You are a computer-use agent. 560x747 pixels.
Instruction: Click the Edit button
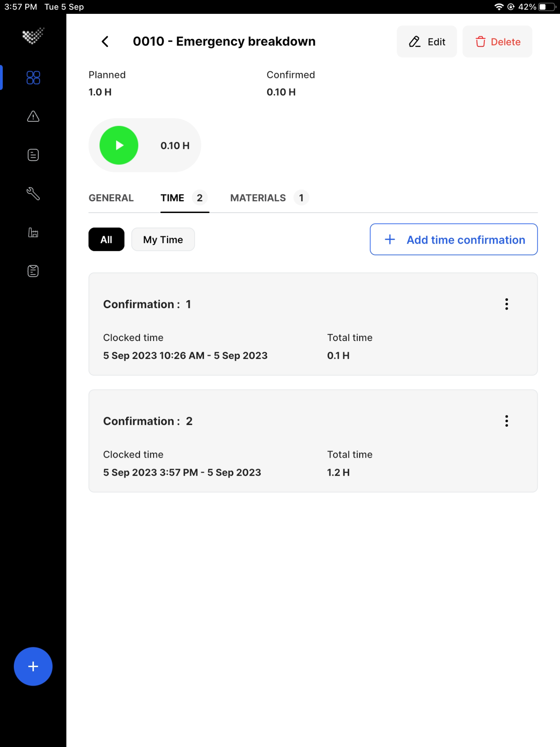[x=427, y=42]
